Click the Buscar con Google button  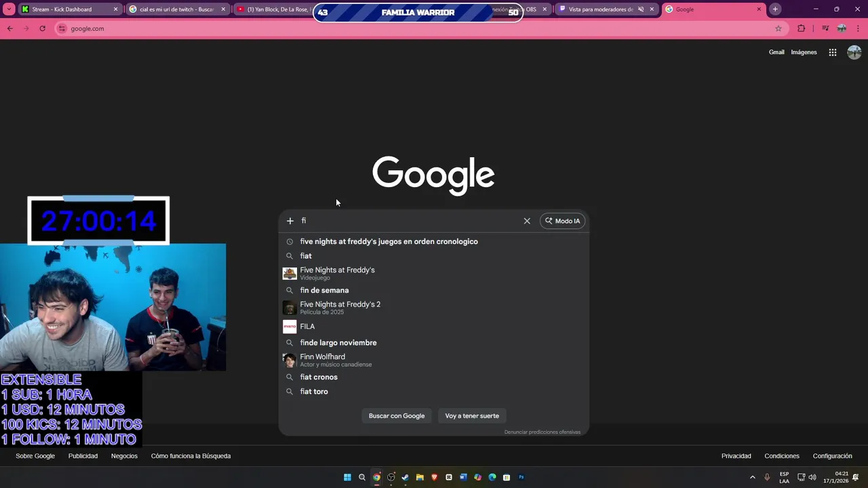click(397, 415)
